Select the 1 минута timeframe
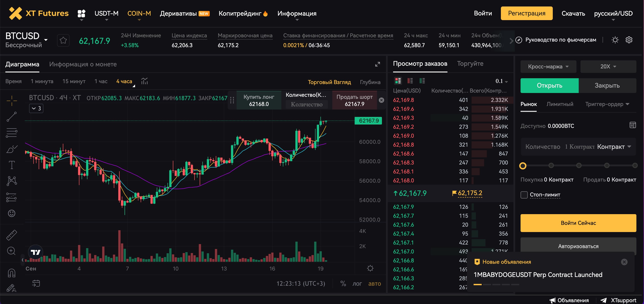Image resolution: width=644 pixels, height=304 pixels. pos(42,81)
